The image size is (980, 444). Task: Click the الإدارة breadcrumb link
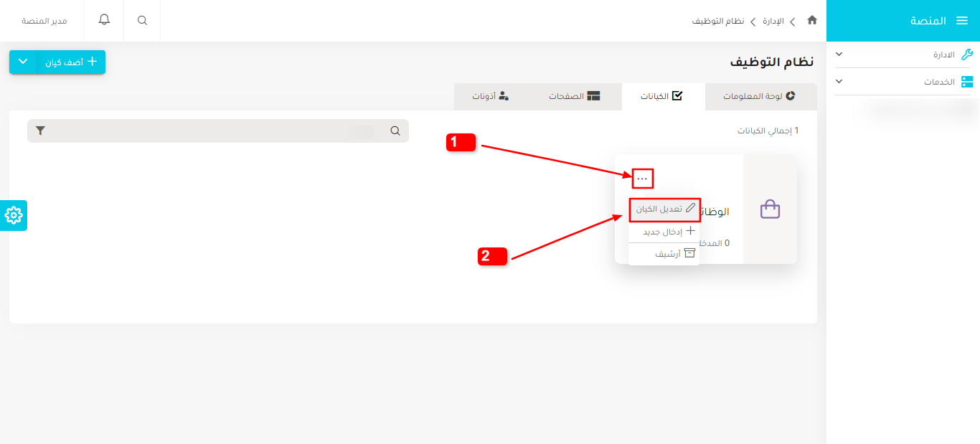point(773,22)
